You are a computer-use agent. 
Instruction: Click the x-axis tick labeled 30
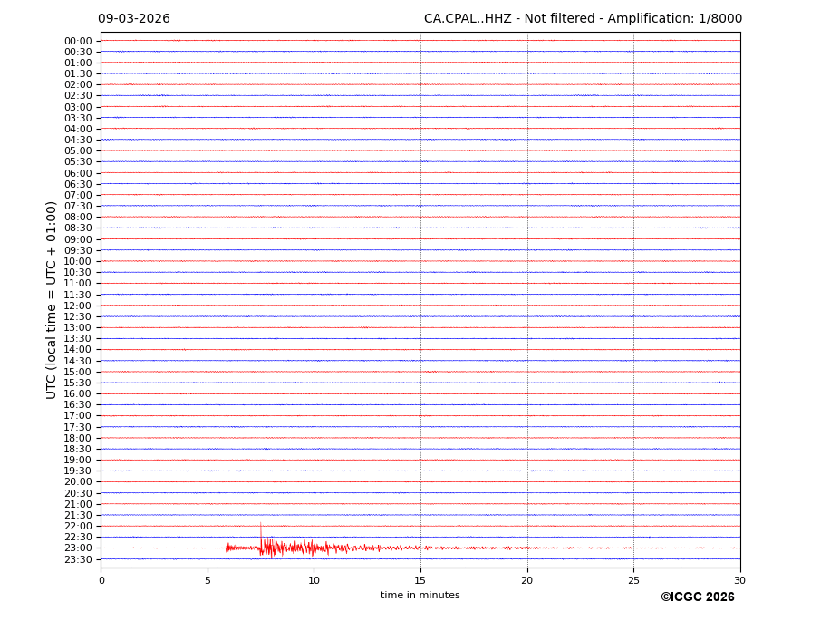pos(739,580)
